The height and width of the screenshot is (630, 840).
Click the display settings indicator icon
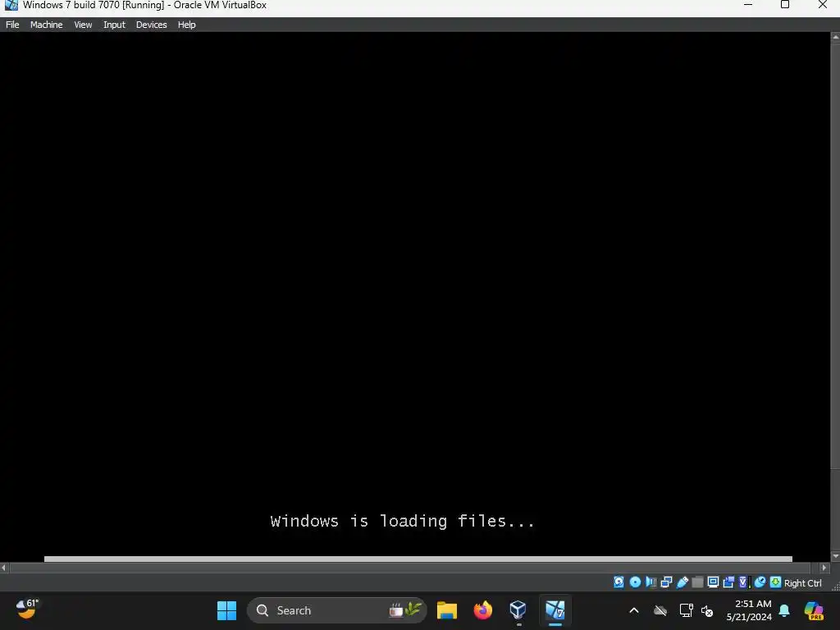713,582
